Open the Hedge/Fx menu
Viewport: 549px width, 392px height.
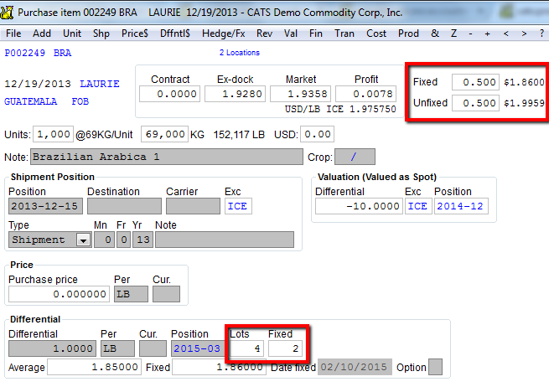pos(224,34)
